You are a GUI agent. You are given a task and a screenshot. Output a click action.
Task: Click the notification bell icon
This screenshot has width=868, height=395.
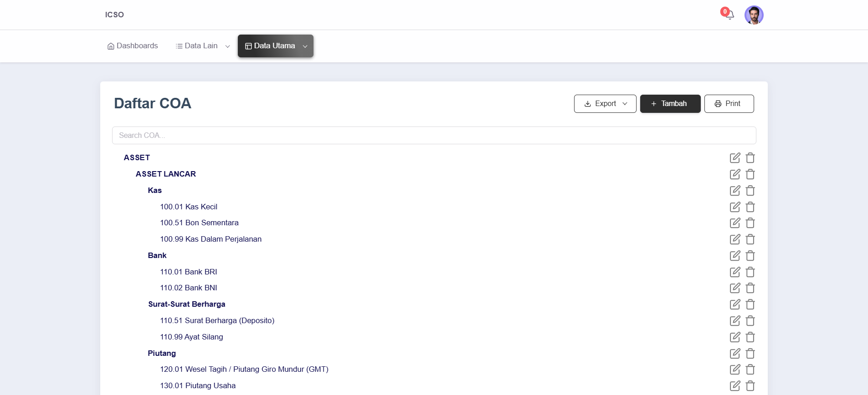click(x=729, y=15)
